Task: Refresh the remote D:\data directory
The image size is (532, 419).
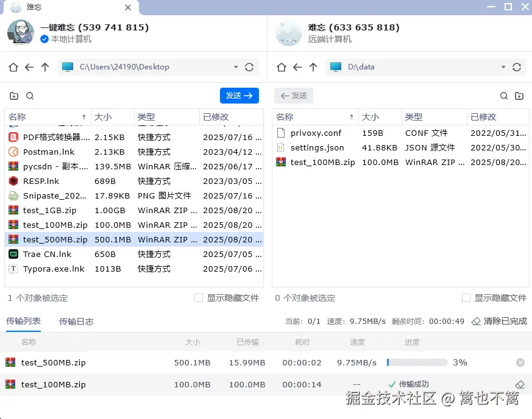Action: pyautogui.click(x=517, y=67)
